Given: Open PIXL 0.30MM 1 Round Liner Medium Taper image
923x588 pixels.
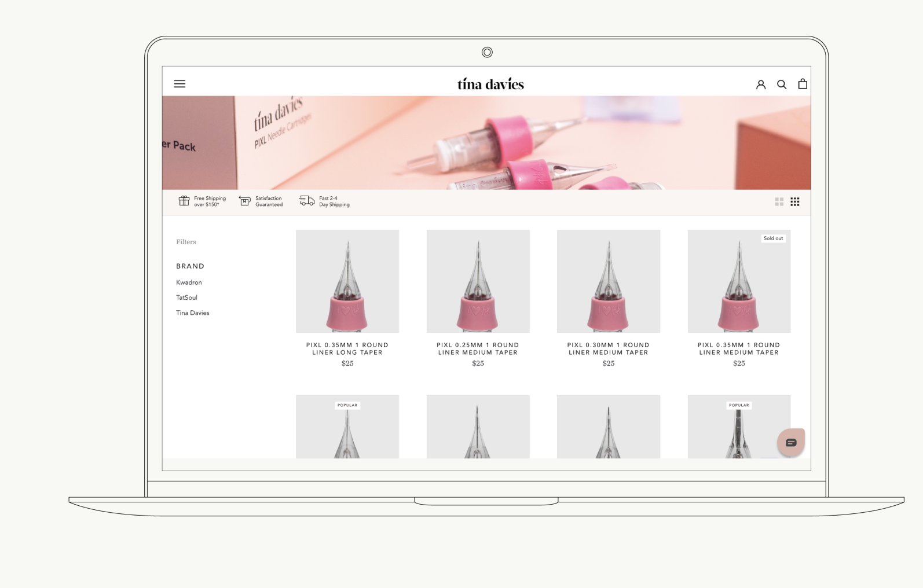Looking at the screenshot, I should [609, 281].
